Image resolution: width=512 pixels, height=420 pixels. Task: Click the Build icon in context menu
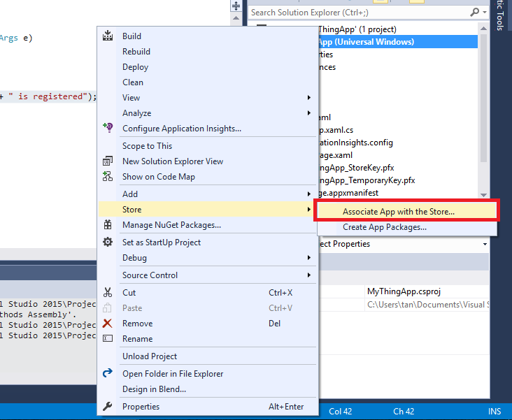108,36
